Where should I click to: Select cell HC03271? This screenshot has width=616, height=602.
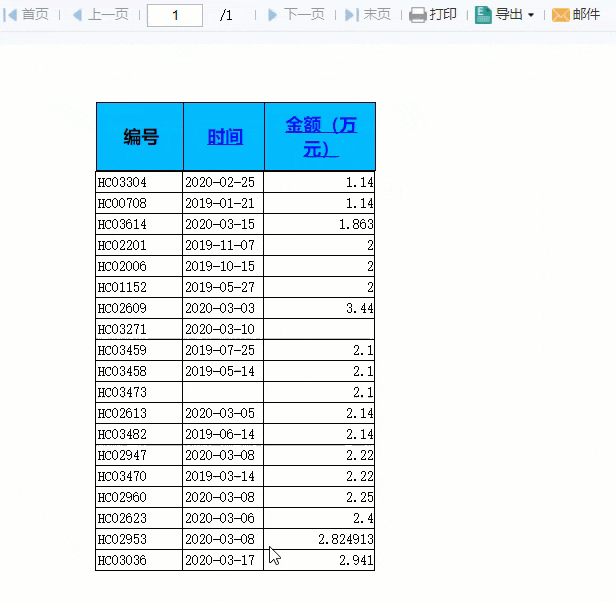(139, 329)
